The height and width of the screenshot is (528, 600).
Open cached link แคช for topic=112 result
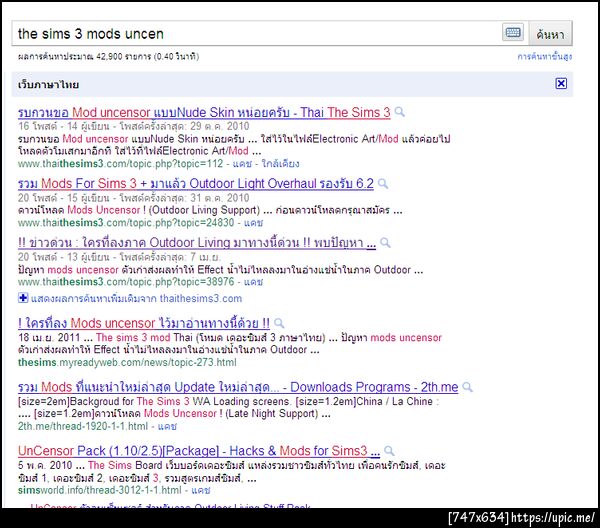pyautogui.click(x=242, y=164)
